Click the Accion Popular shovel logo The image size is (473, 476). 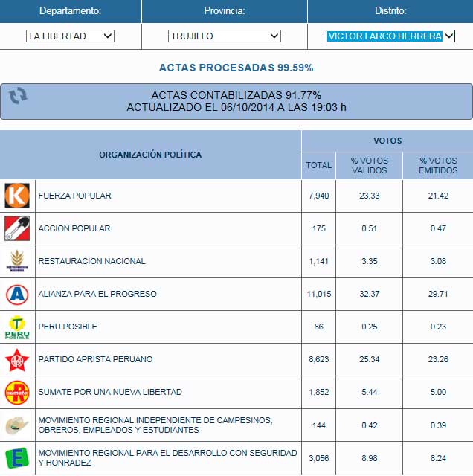coord(16,228)
